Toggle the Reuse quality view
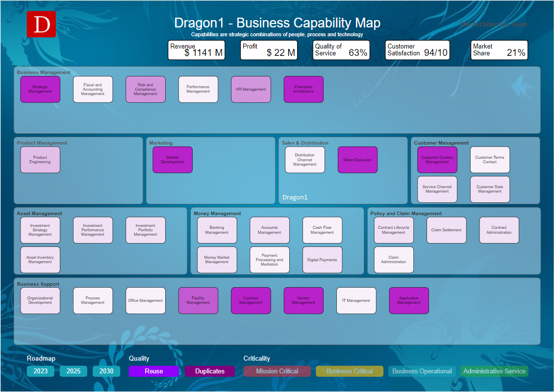Screen dimensions: 554x392 153,371
